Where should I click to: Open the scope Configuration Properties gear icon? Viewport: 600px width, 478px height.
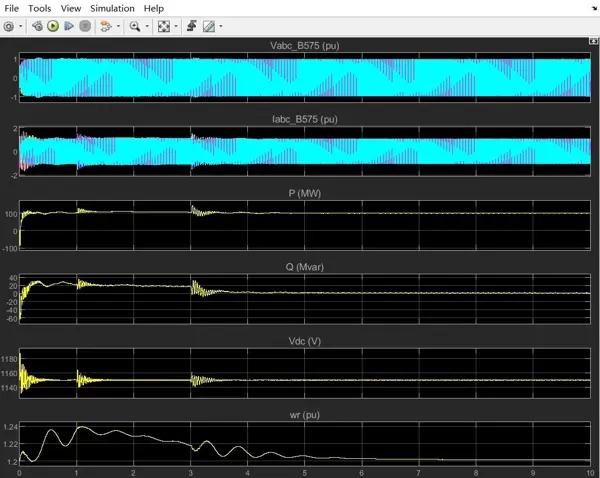(x=9, y=26)
